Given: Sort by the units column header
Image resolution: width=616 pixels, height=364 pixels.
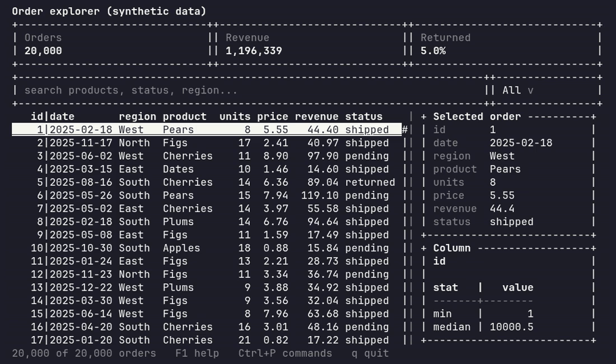Looking at the screenshot, I should [235, 116].
